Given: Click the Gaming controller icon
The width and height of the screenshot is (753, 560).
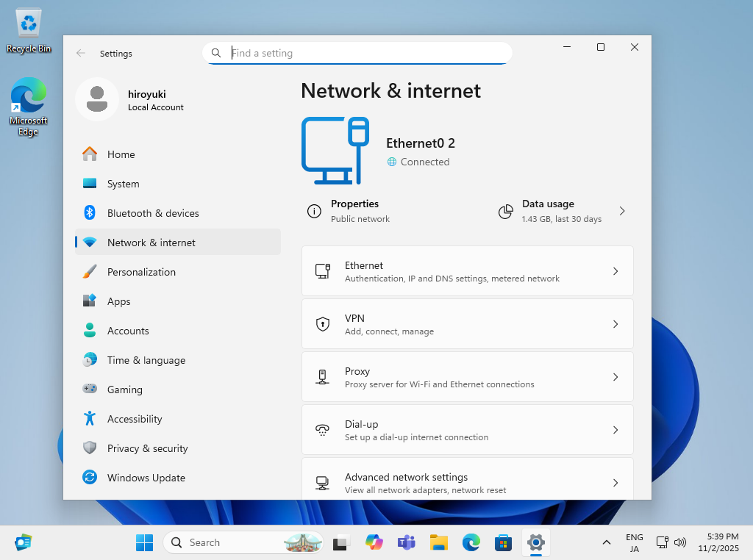Looking at the screenshot, I should click(90, 389).
